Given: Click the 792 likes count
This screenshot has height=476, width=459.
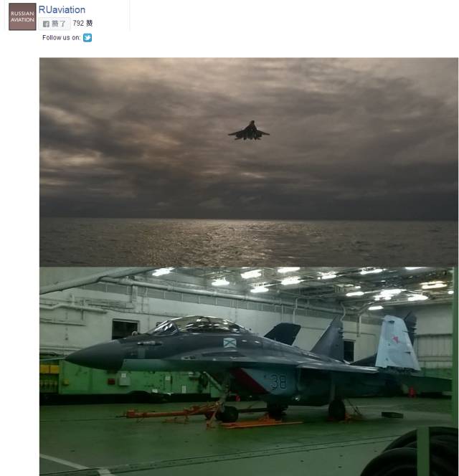Looking at the screenshot, I should (x=82, y=24).
